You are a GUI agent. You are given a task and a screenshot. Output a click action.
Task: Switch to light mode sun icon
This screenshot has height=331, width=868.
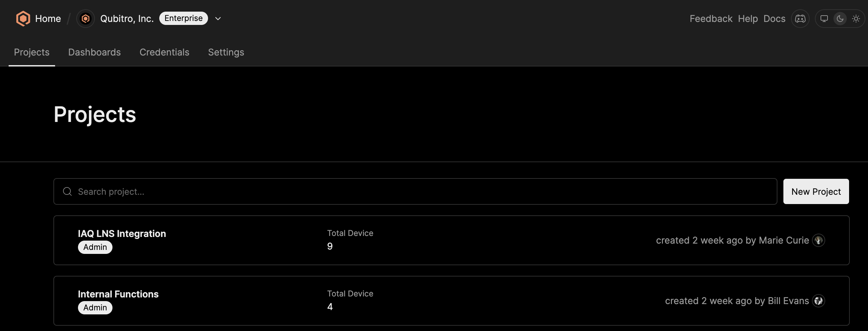pyautogui.click(x=856, y=19)
